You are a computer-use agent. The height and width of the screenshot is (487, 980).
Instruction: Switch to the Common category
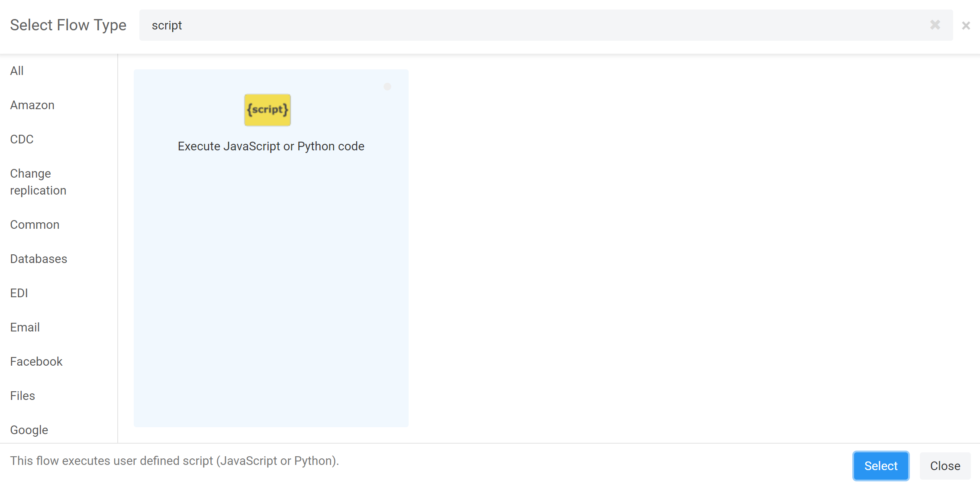coord(35,224)
